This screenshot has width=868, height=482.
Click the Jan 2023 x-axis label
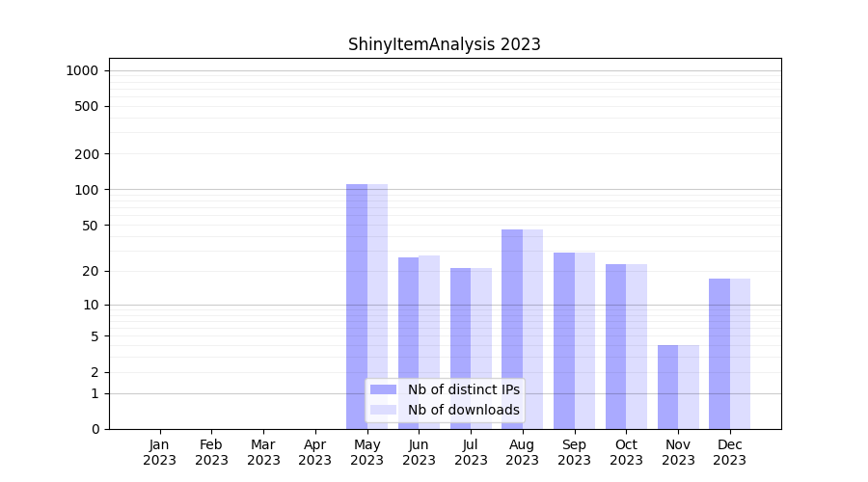coord(159,452)
